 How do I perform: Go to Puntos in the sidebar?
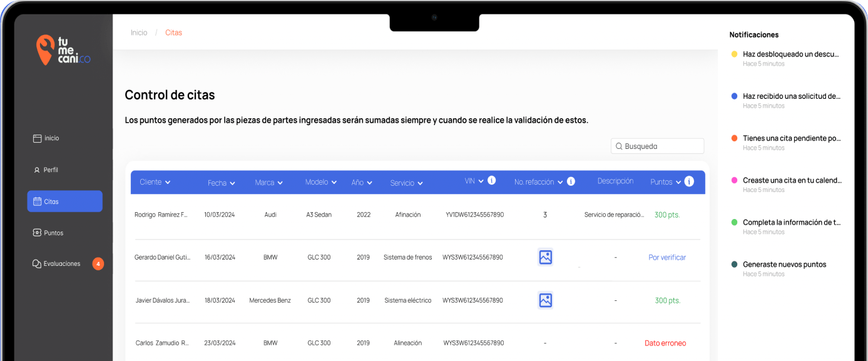(53, 233)
